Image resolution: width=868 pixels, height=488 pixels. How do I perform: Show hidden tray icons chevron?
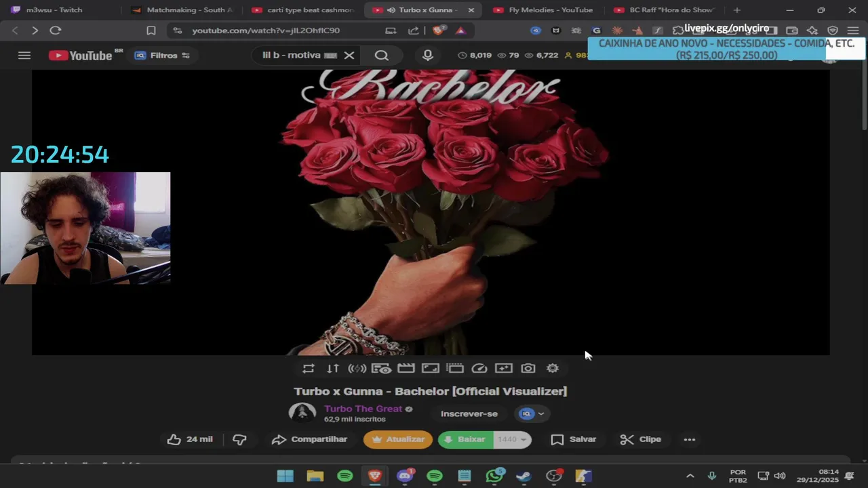pyautogui.click(x=690, y=476)
